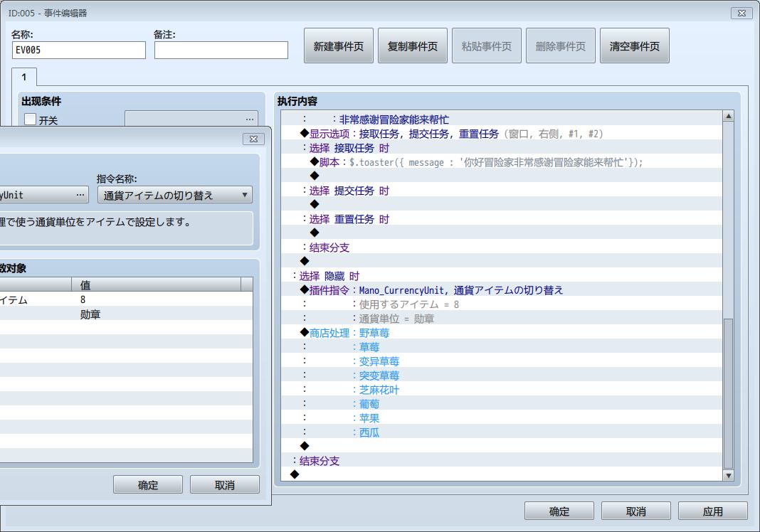Select the last empty diamond command line
This screenshot has width=760, height=532.
502,474
